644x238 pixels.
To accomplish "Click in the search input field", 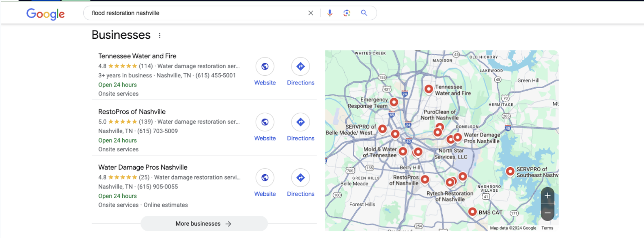I will click(x=193, y=13).
